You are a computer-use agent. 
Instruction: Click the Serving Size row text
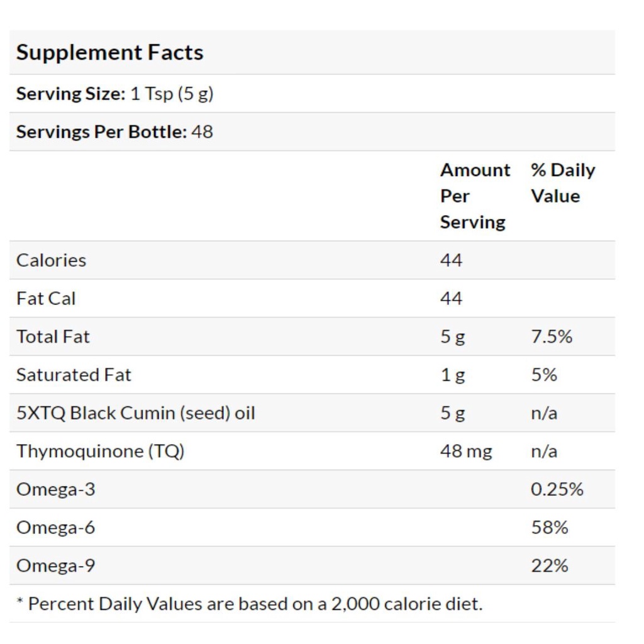(x=114, y=94)
